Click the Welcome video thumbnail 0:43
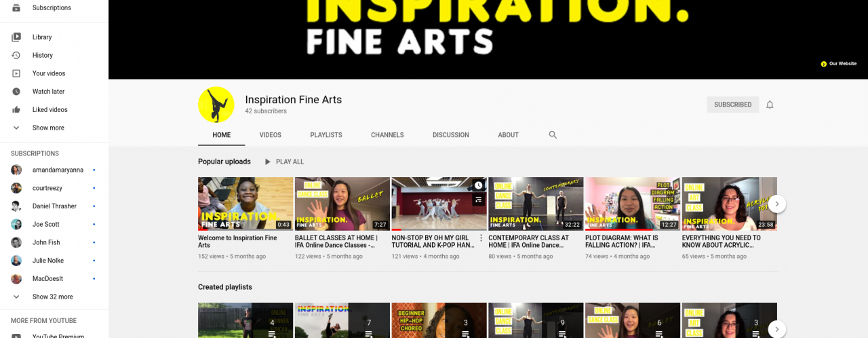The image size is (868, 338). click(x=245, y=204)
